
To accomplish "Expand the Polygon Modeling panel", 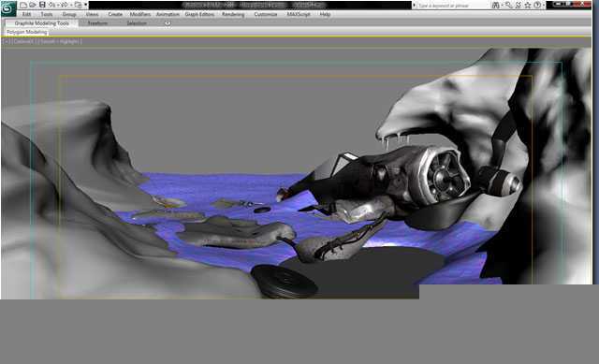I will pyautogui.click(x=27, y=32).
